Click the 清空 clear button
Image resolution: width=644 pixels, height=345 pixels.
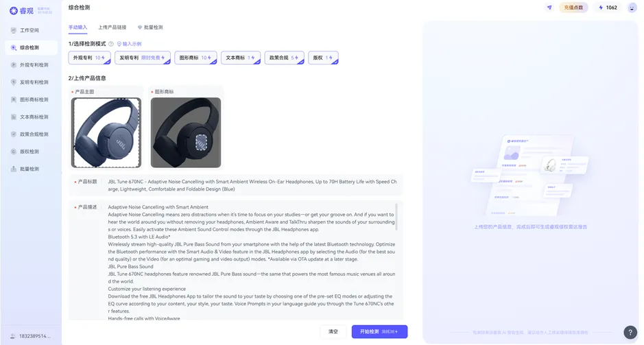click(333, 332)
